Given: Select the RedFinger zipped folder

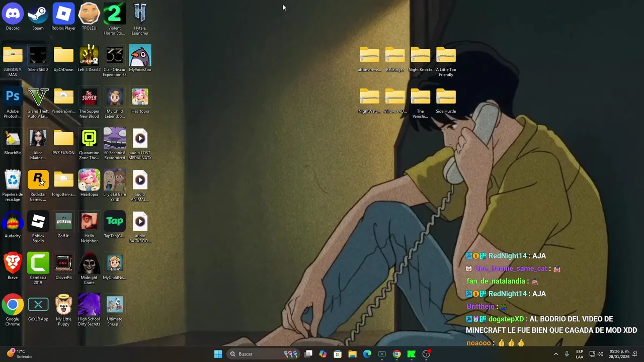Looking at the screenshot, I should pyautogui.click(x=395, y=59).
